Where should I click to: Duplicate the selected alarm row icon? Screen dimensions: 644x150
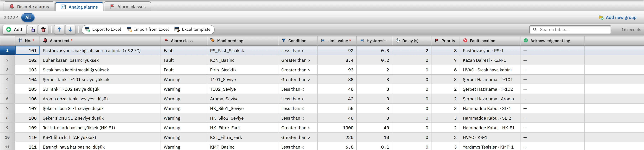click(32, 30)
